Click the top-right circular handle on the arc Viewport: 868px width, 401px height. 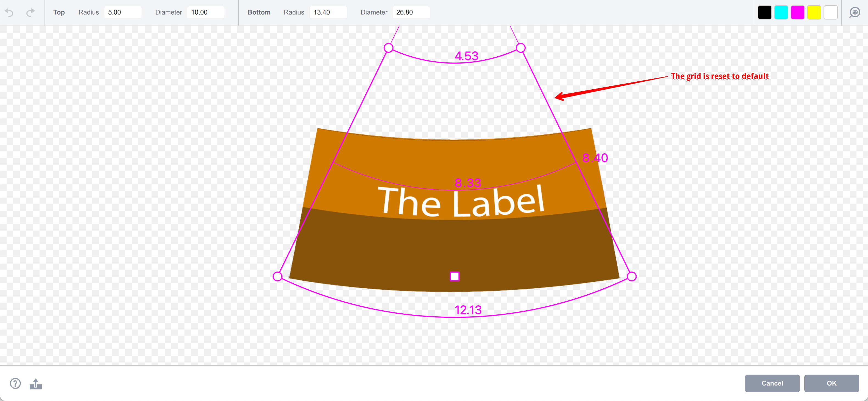521,48
